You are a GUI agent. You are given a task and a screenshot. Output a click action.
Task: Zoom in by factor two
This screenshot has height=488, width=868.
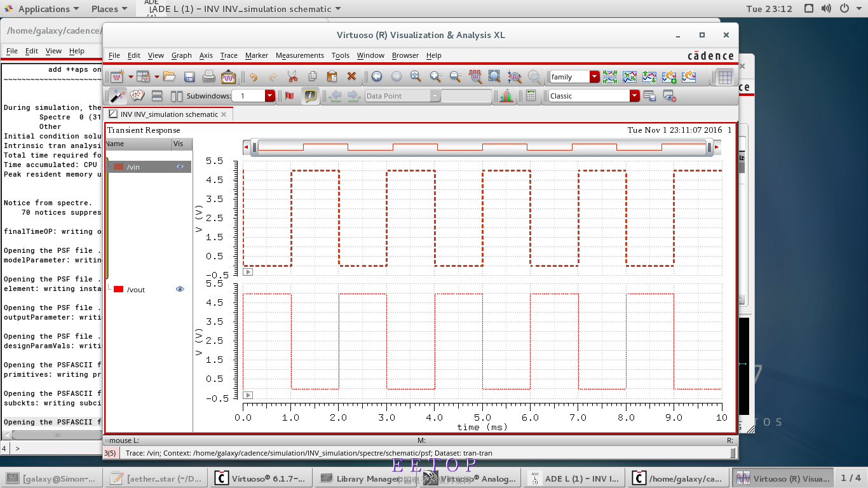(x=435, y=77)
